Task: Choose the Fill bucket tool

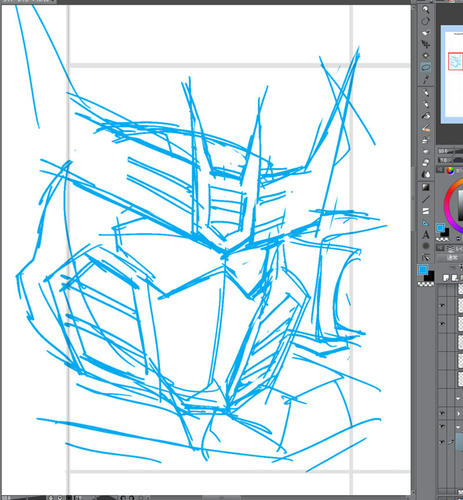Action: [426, 174]
